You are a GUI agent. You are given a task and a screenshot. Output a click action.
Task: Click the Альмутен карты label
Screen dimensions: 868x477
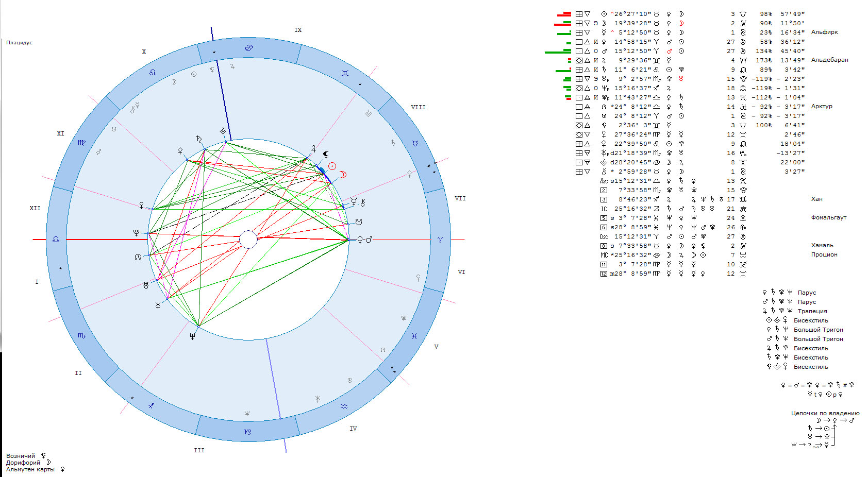tap(30, 469)
